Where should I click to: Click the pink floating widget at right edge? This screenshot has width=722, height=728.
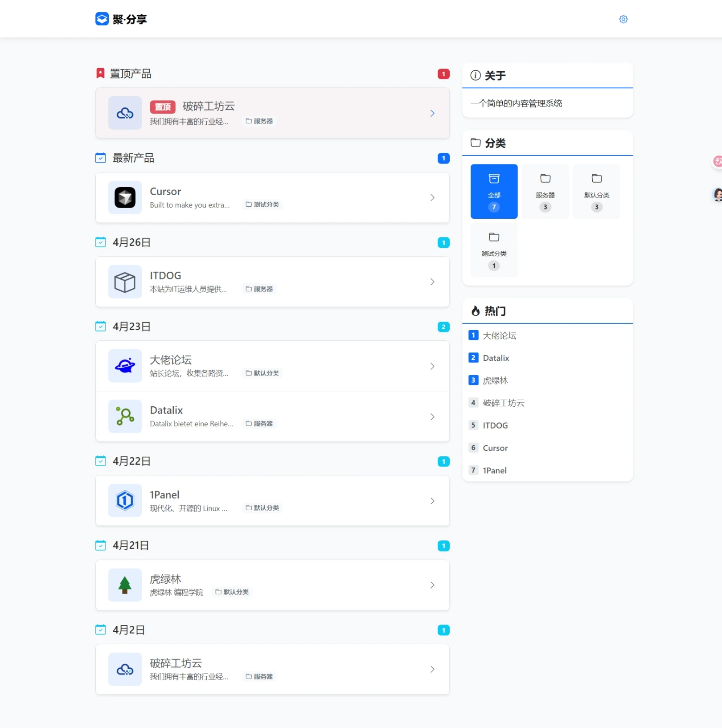tap(717, 161)
